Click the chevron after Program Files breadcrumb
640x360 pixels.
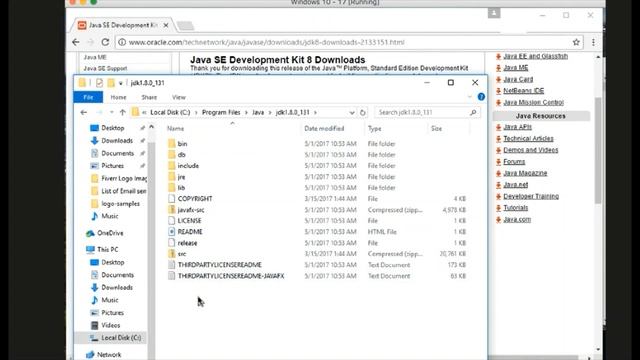246,112
